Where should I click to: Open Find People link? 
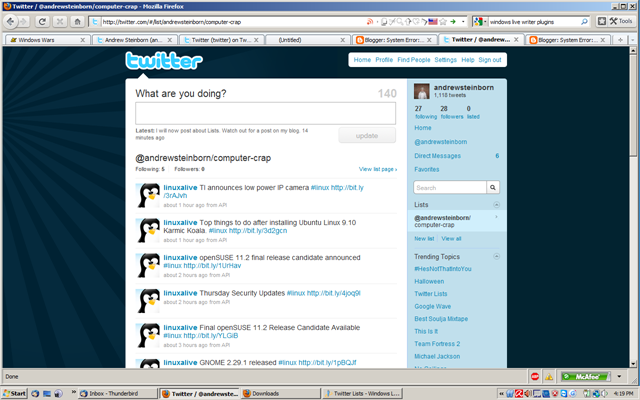414,60
